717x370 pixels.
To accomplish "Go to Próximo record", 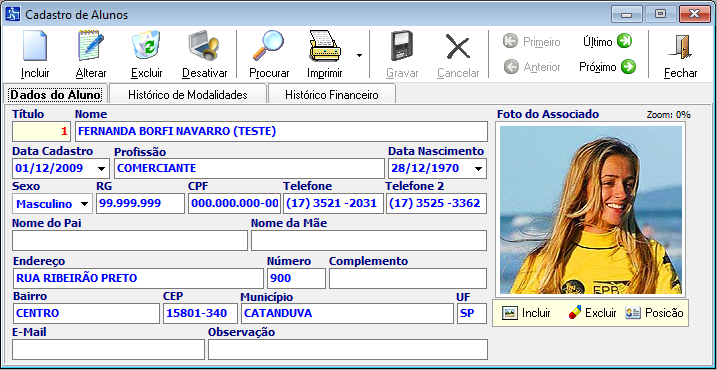I will (x=607, y=67).
